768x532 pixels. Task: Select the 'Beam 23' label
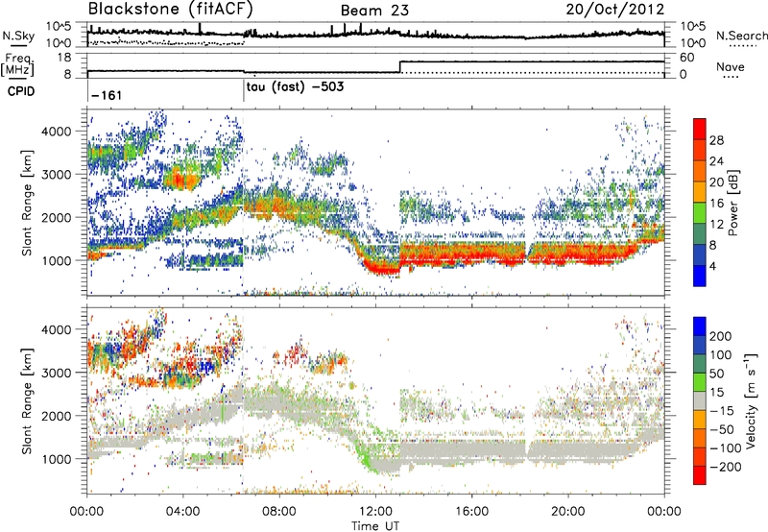374,11
